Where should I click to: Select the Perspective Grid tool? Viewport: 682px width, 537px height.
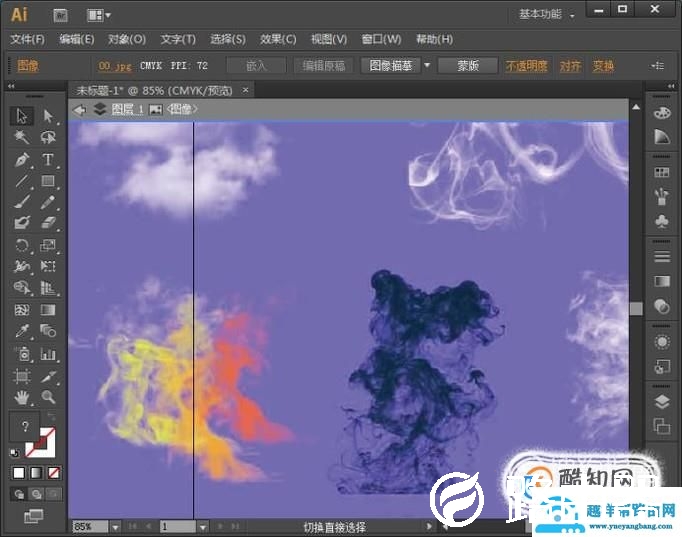tap(48, 287)
